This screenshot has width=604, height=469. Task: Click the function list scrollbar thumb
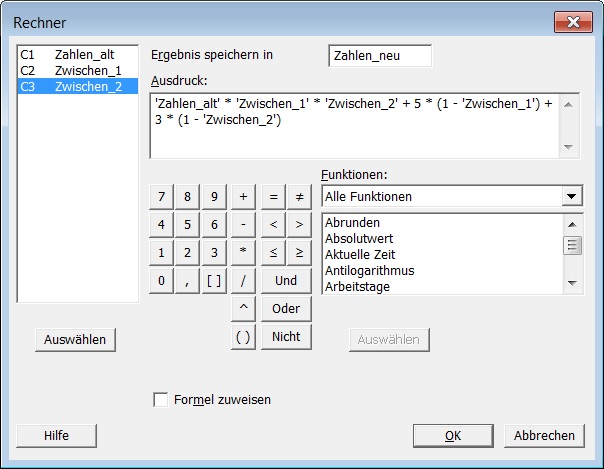point(572,246)
